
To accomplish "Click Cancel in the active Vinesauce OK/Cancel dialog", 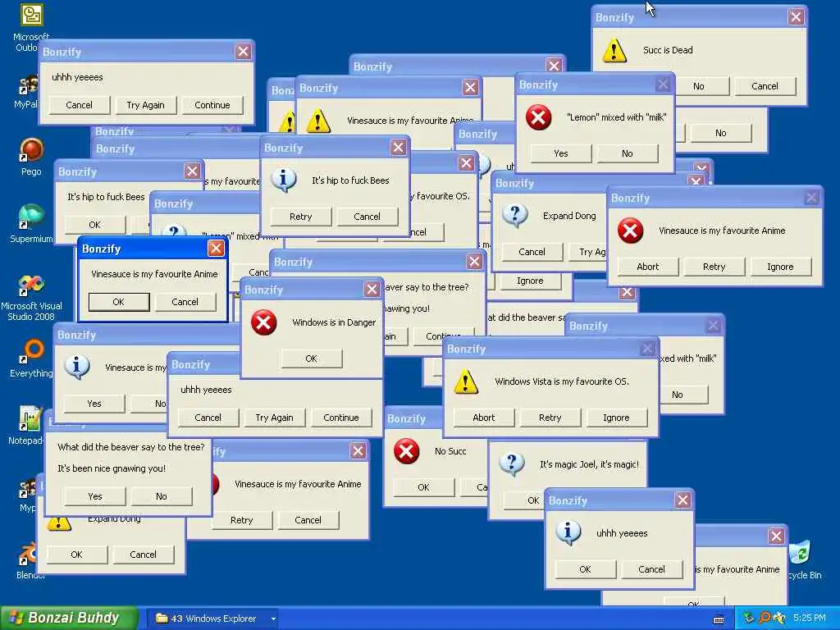I will [185, 302].
